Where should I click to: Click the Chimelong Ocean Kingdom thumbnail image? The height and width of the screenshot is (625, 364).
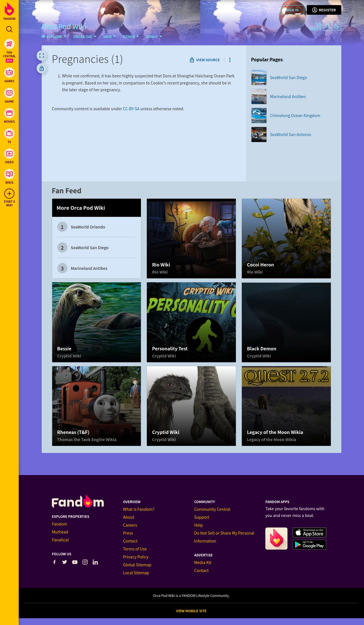(x=259, y=115)
